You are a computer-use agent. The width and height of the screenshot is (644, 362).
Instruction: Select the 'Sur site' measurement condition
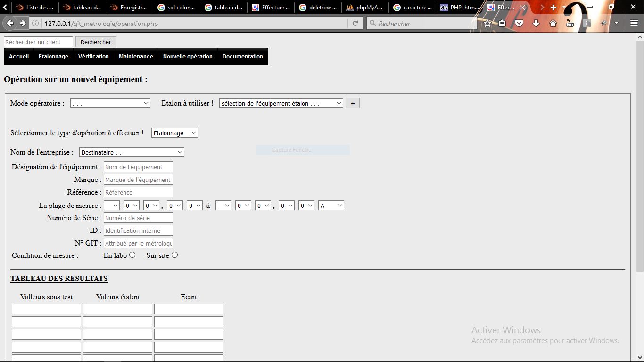click(x=174, y=255)
